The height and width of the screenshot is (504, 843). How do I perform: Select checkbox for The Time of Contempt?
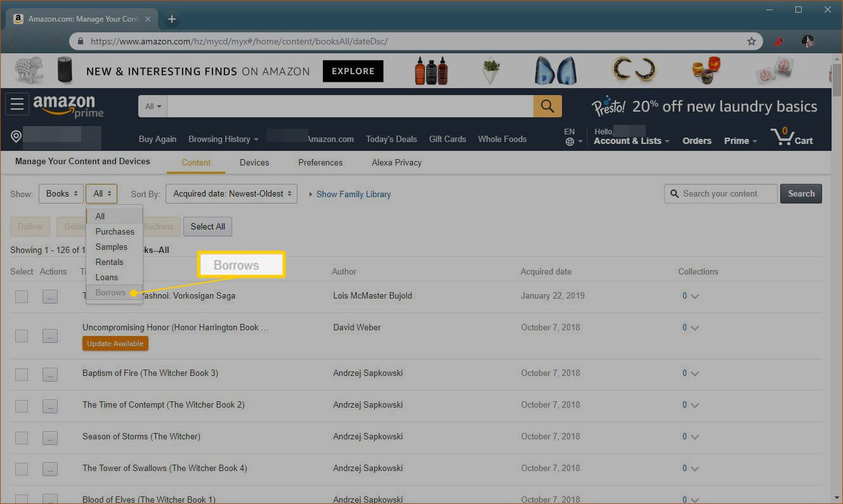point(22,406)
